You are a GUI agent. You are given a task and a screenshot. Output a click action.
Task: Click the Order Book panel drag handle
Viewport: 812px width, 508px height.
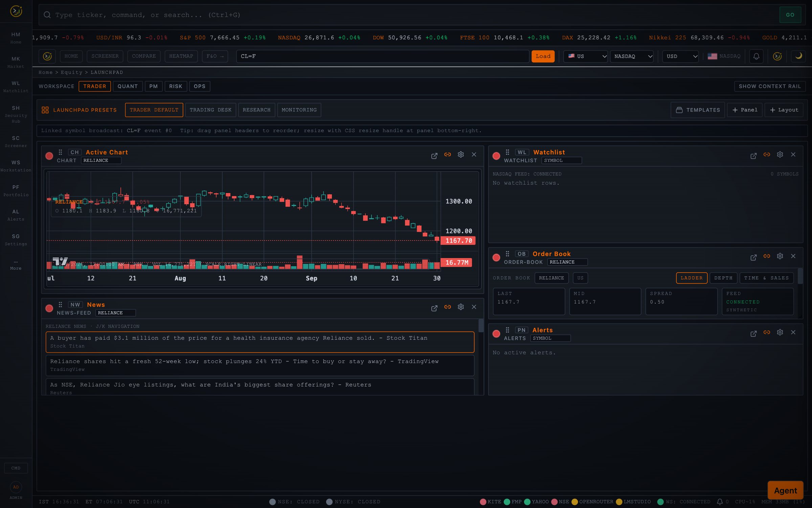[x=507, y=254]
